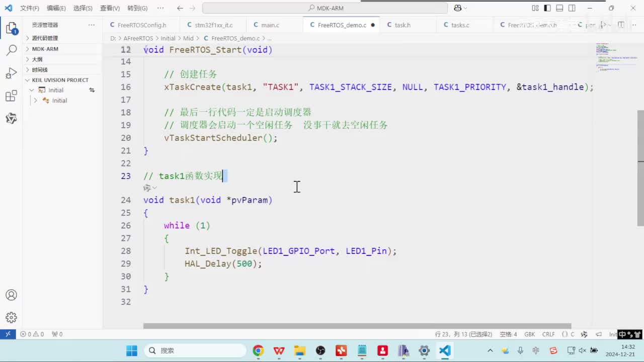644x362 pixels.
Task: Open the Extensions view
Action: pos(11,96)
